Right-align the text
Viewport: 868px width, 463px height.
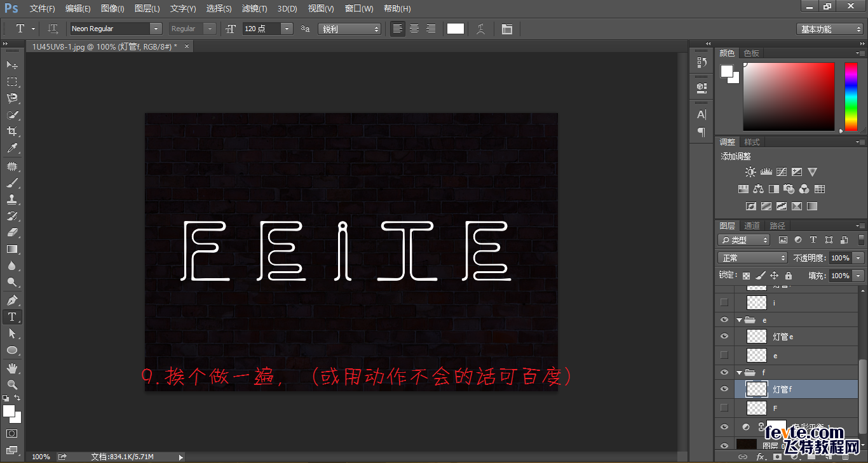click(431, 29)
